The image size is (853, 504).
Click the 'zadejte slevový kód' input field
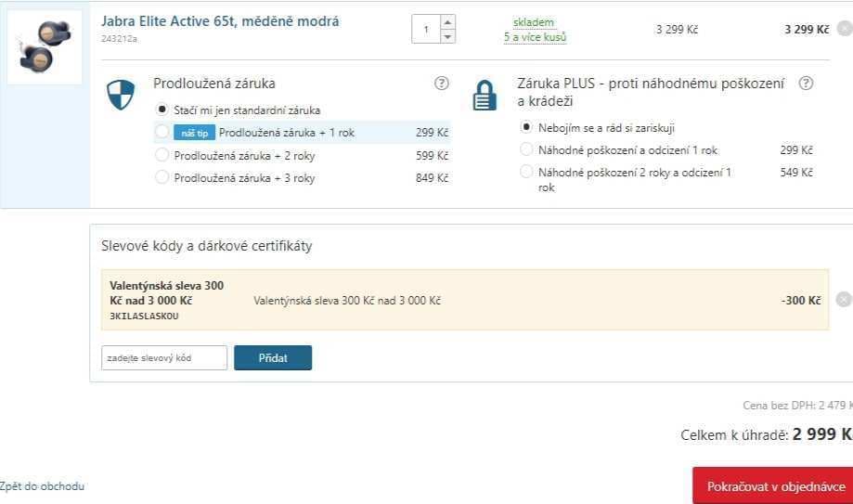[x=164, y=357]
